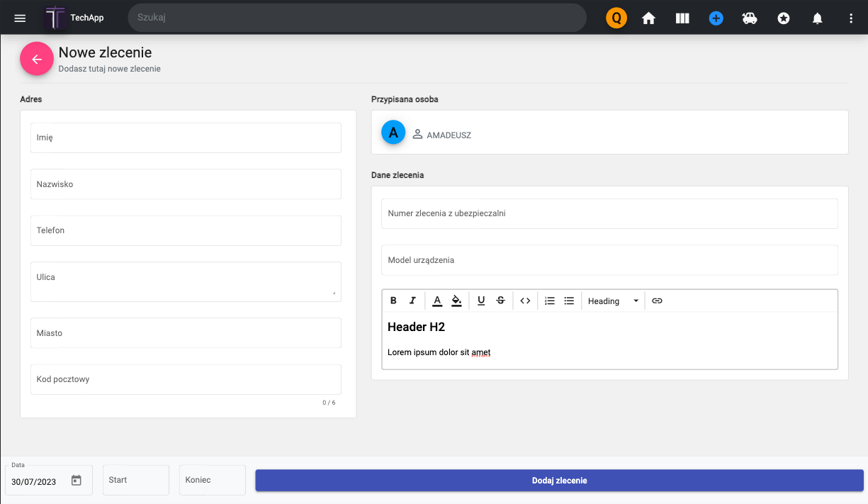
Task: Open the text color picker
Action: (437, 301)
